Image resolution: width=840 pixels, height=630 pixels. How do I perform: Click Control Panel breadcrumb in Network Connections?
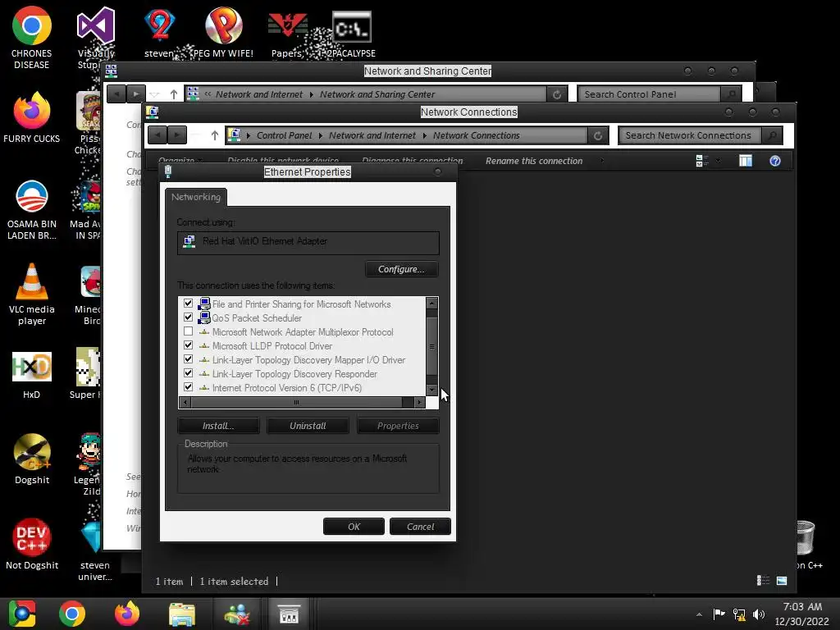coord(284,135)
